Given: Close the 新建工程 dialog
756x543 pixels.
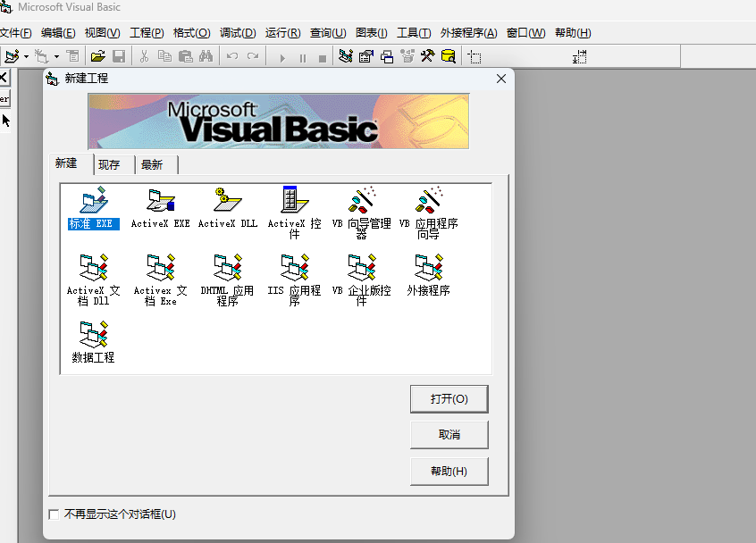Looking at the screenshot, I should pyautogui.click(x=501, y=79).
